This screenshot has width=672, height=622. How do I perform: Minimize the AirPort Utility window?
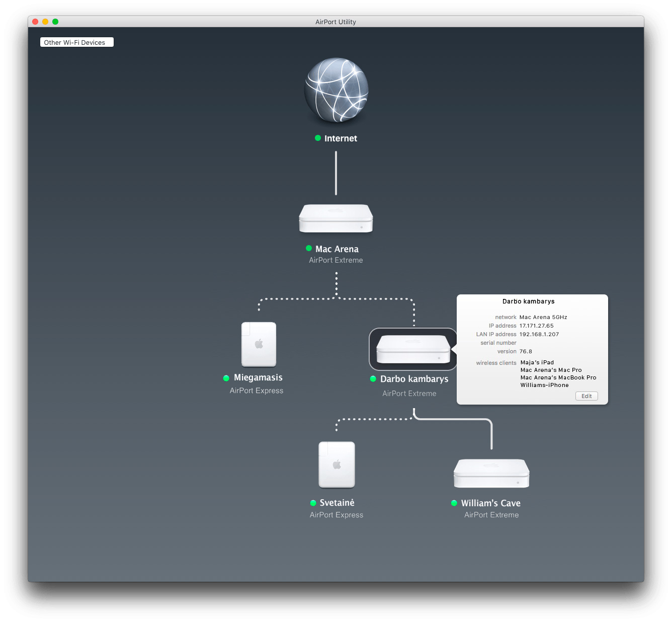pyautogui.click(x=45, y=22)
